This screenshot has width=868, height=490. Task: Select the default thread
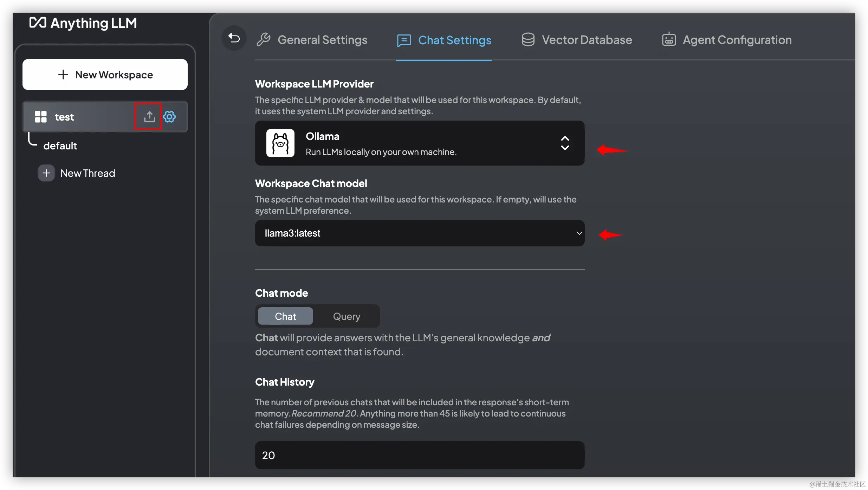click(60, 146)
